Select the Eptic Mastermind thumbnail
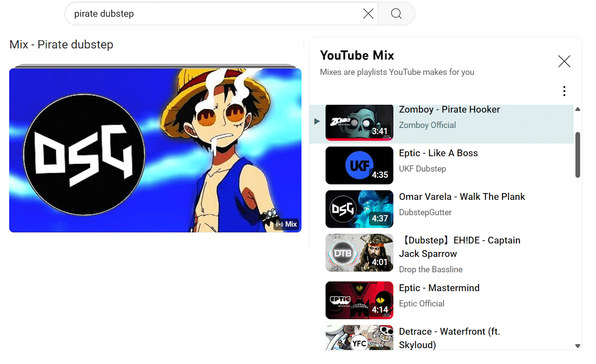This screenshot has height=364, width=596. coord(359,300)
